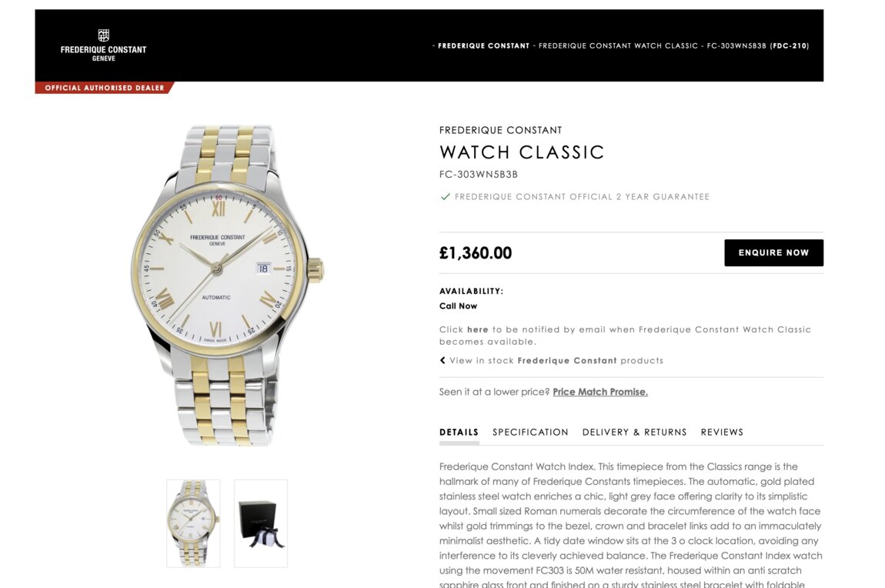The width and height of the screenshot is (885, 588).
Task: Click the Frederique Constant Geneve logo
Action: coord(103,45)
